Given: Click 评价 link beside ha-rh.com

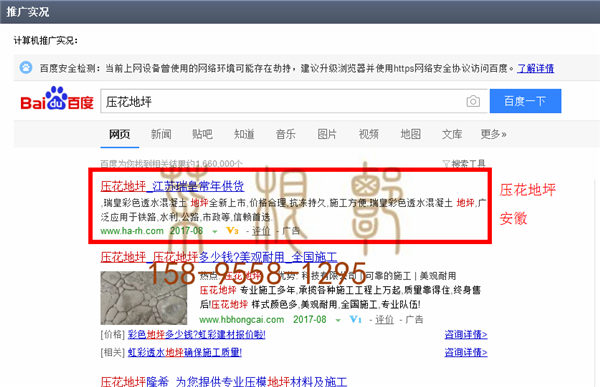Looking at the screenshot, I should pos(261,231).
